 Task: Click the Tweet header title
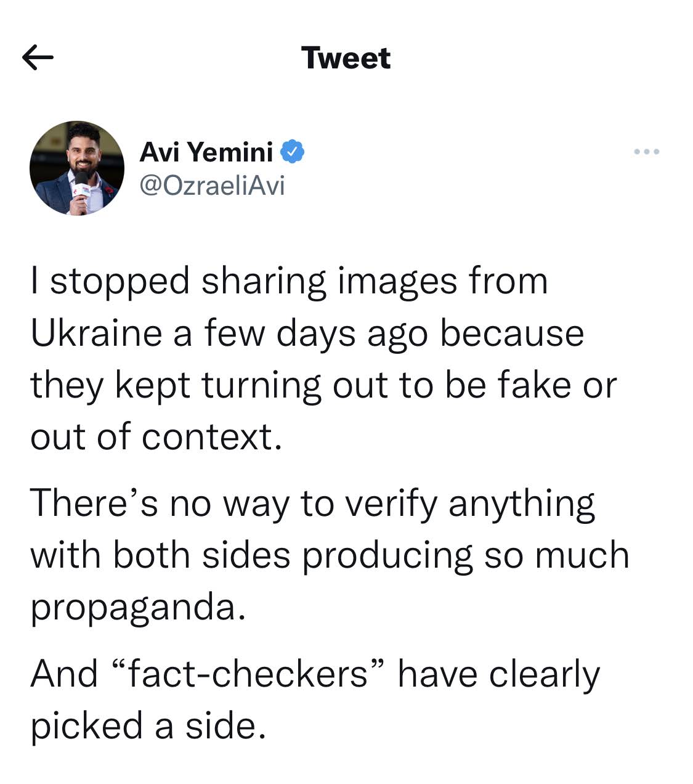tap(346, 58)
